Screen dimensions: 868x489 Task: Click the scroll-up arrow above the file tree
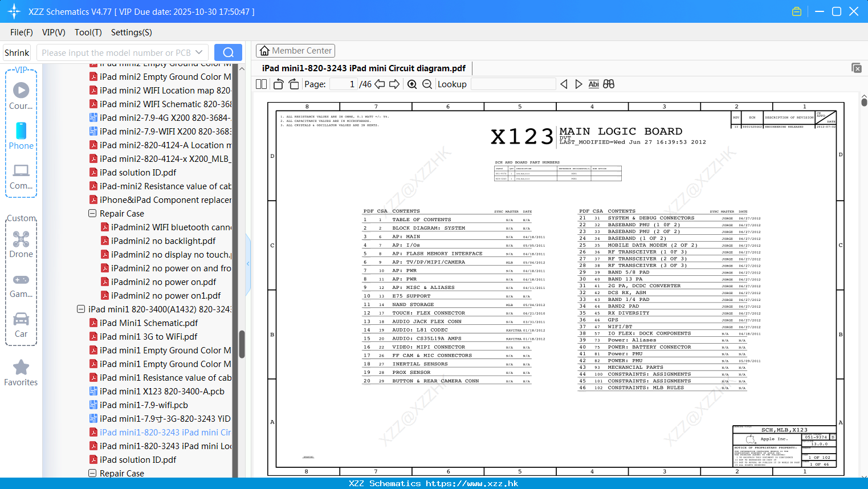point(242,68)
